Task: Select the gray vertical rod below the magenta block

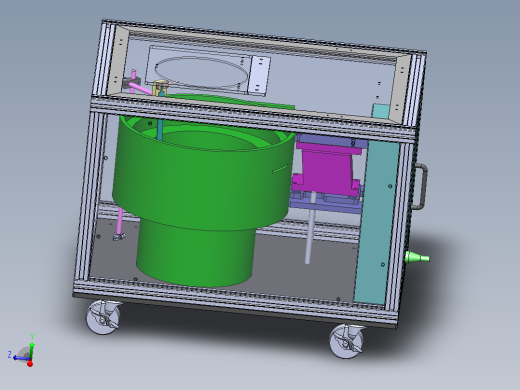Action: [x=310, y=228]
